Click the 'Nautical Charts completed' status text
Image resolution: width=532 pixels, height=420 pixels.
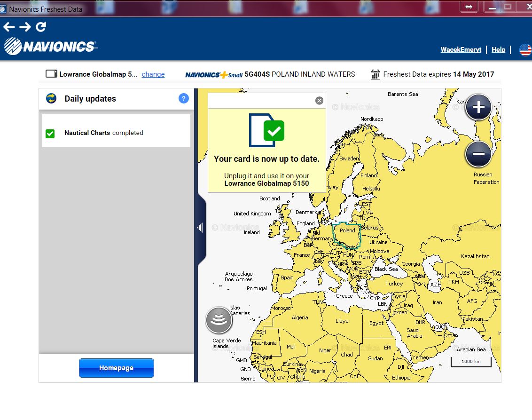coord(104,133)
